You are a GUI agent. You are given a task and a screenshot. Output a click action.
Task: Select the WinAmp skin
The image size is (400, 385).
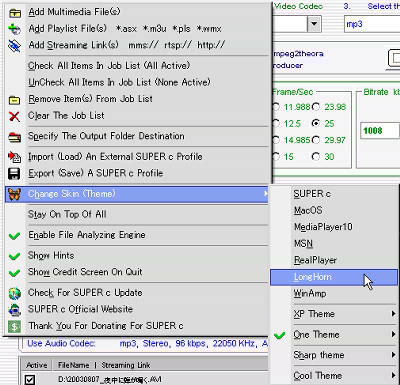334,294
